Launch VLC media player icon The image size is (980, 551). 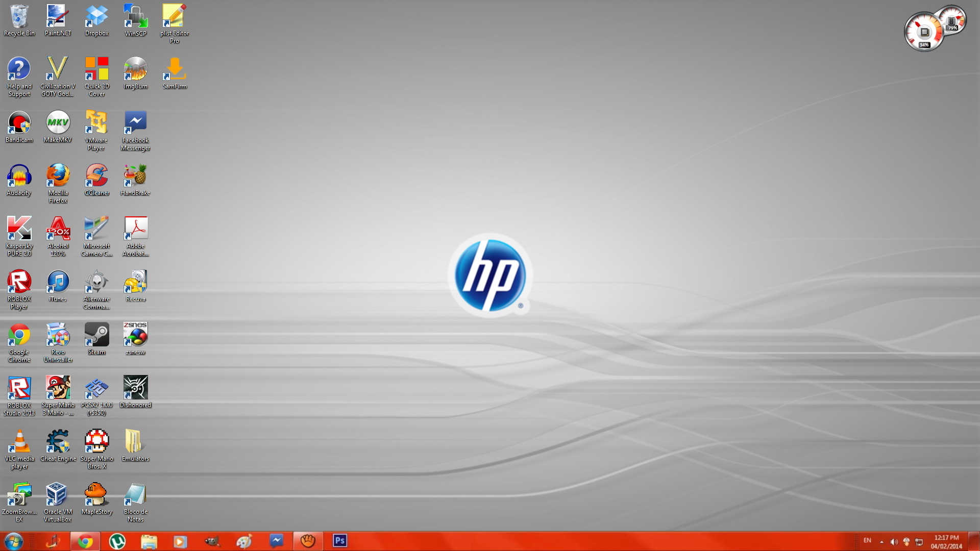click(x=19, y=449)
